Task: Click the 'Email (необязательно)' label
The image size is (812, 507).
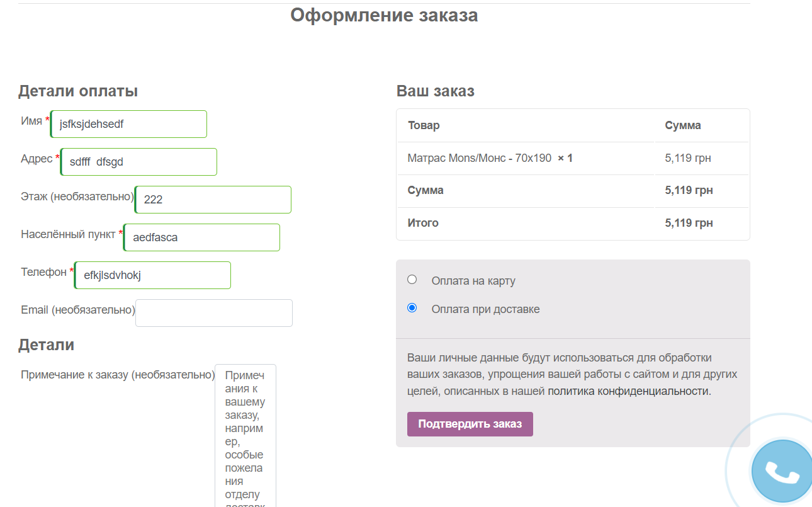Action: click(78, 310)
